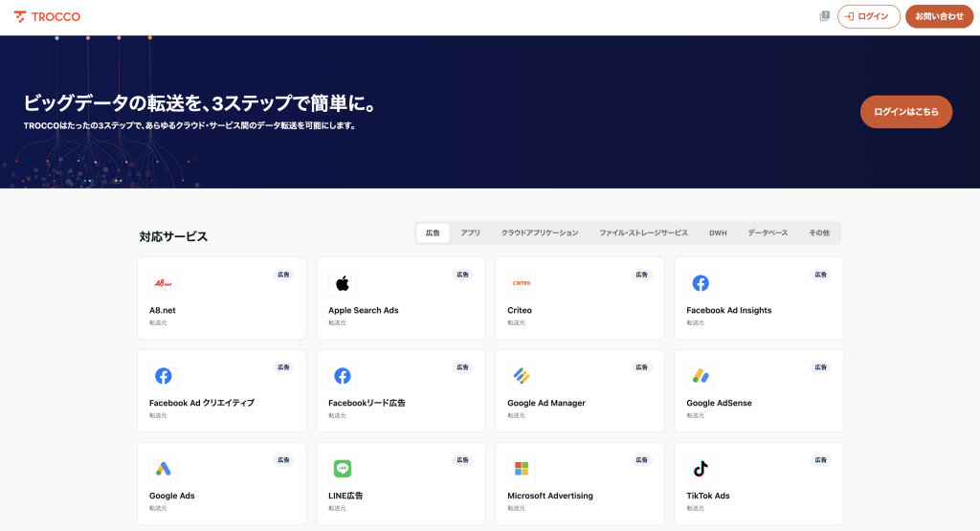The height and width of the screenshot is (531, 980).
Task: Open the Criteo service title
Action: point(520,311)
